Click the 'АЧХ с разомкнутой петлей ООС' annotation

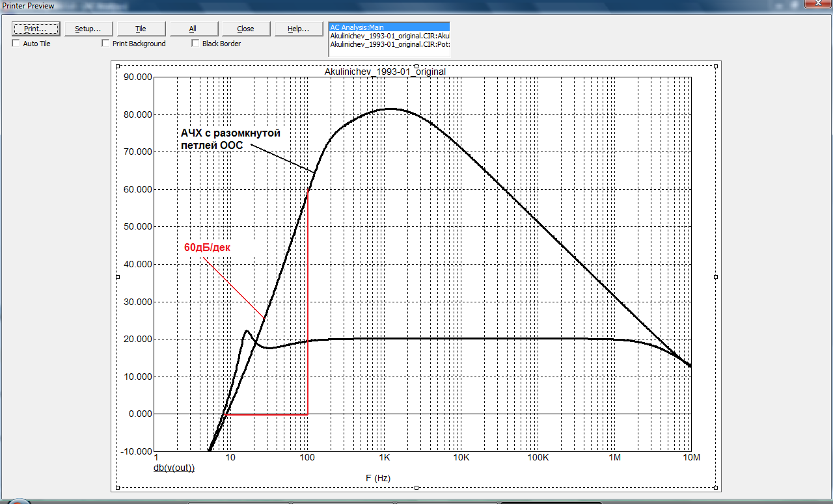click(x=230, y=139)
